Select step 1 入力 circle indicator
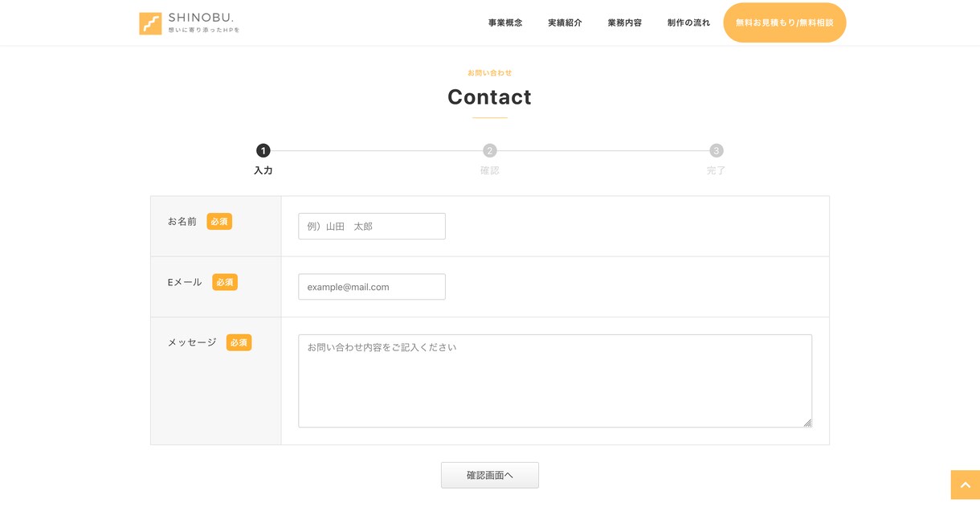The height and width of the screenshot is (528, 980). pyautogui.click(x=263, y=150)
